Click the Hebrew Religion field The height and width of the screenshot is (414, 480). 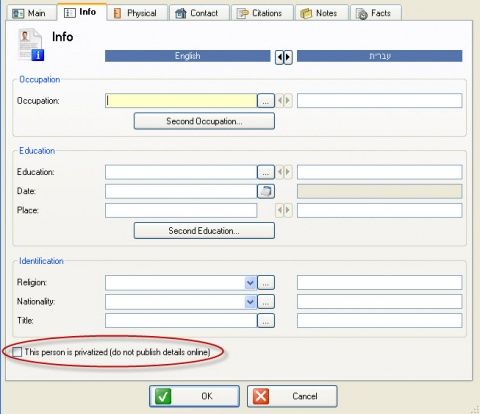(380, 283)
